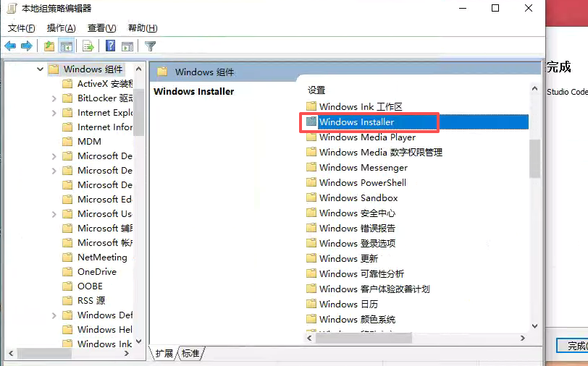The width and height of the screenshot is (588, 366).
Task: Click the settings list scroll-right arrow
Action: [x=523, y=338]
